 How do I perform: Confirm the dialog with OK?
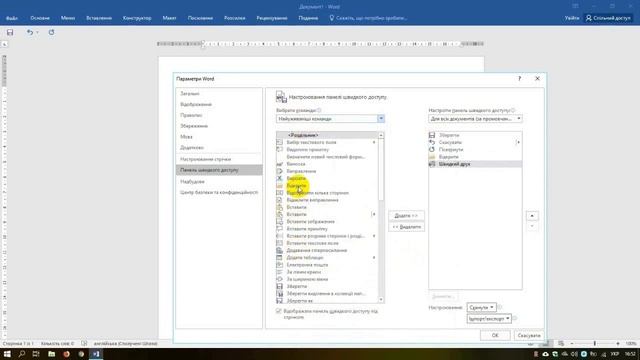(495, 336)
